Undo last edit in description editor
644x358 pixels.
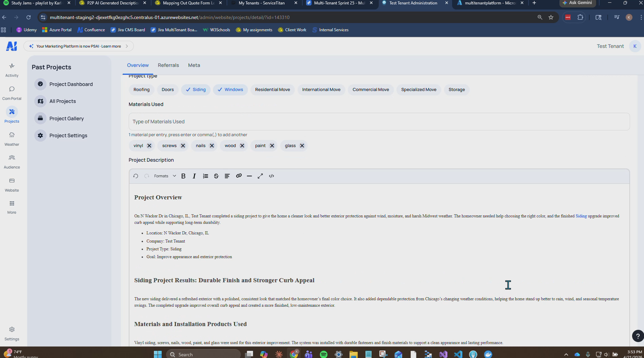coord(136,176)
